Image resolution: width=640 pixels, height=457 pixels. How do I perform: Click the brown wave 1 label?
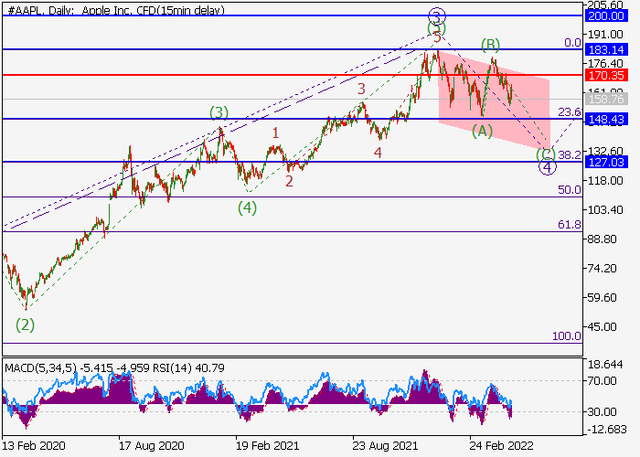[x=276, y=132]
